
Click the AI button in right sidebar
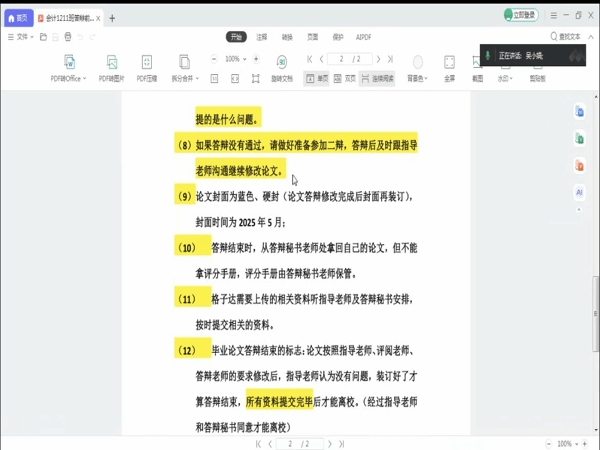[579, 192]
